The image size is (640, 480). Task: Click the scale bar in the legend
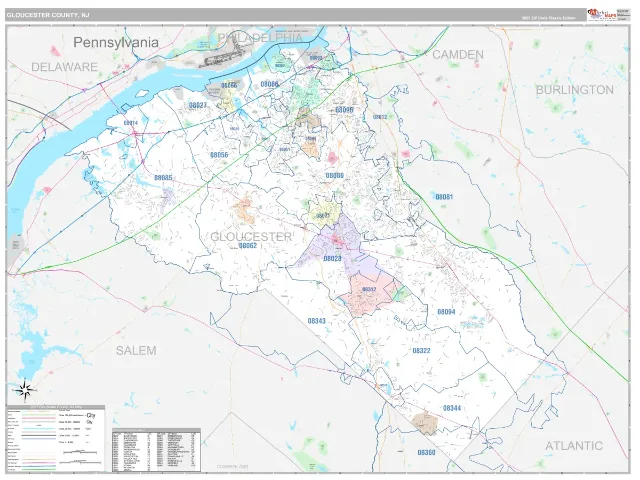(80, 457)
